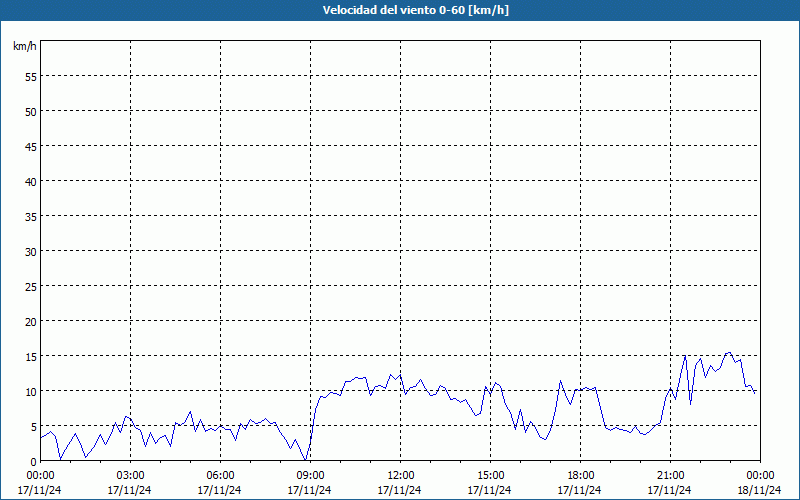The width and height of the screenshot is (800, 500).
Task: Pick the "35" Y axis tick label
Action: (x=31, y=216)
